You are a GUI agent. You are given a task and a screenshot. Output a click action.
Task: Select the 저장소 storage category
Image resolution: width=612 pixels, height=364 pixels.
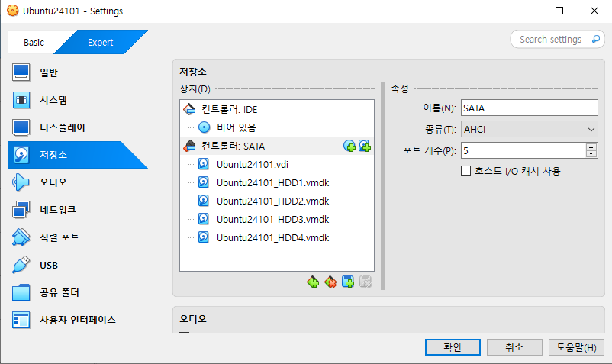click(77, 155)
